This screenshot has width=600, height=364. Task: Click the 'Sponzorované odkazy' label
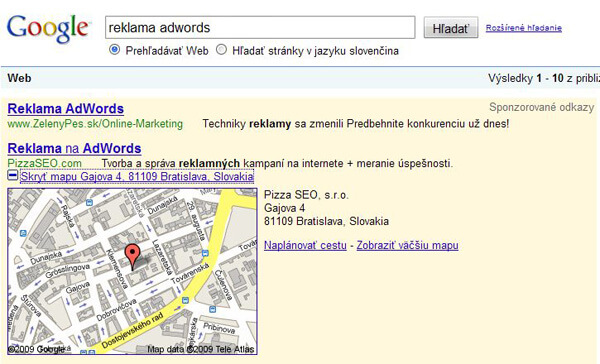click(x=541, y=107)
